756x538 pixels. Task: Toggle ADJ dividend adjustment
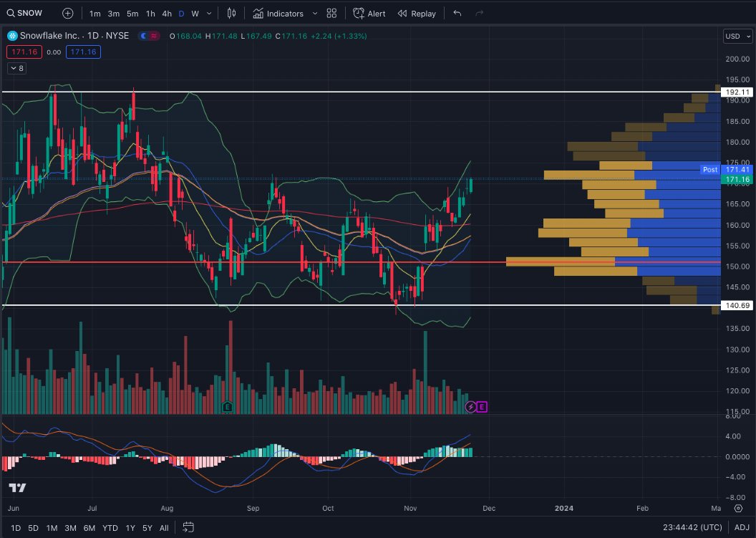tap(742, 528)
